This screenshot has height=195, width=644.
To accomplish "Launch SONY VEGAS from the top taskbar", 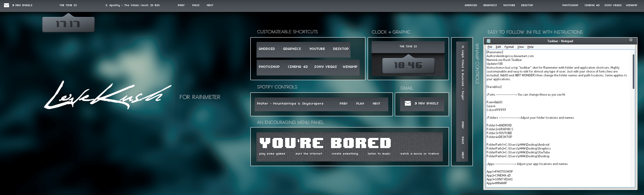I will (x=613, y=5).
